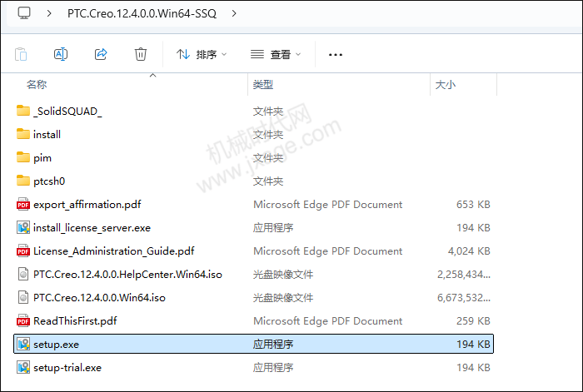Open PTC.Creo.12.4.0.0.Win64-SSQ breadcrumb segment

click(142, 13)
